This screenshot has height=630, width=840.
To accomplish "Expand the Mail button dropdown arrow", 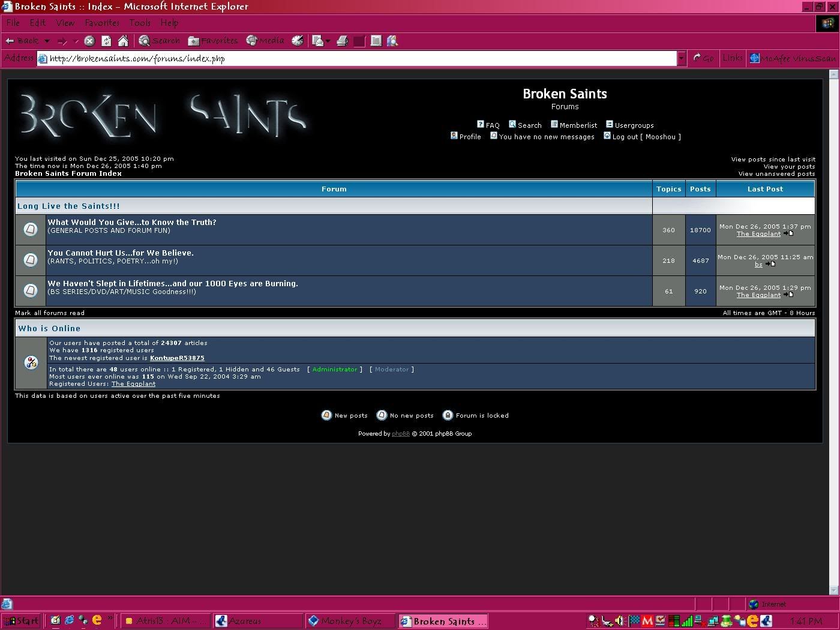I will pyautogui.click(x=328, y=41).
